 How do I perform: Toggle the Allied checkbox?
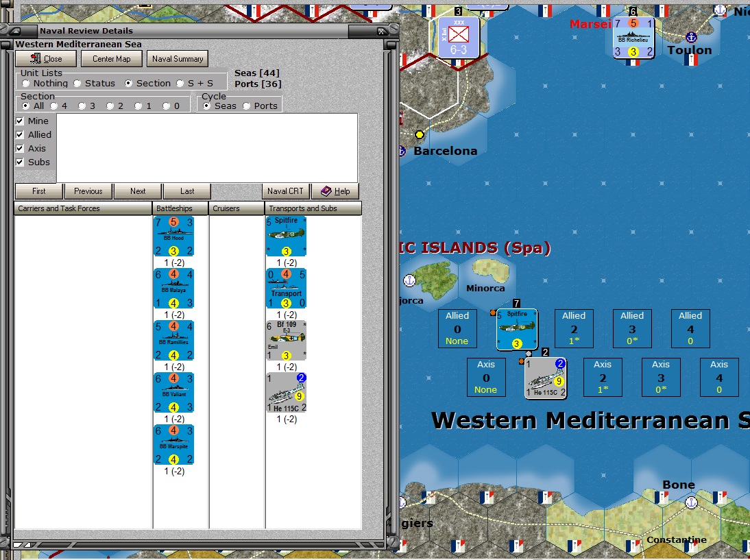(x=20, y=135)
